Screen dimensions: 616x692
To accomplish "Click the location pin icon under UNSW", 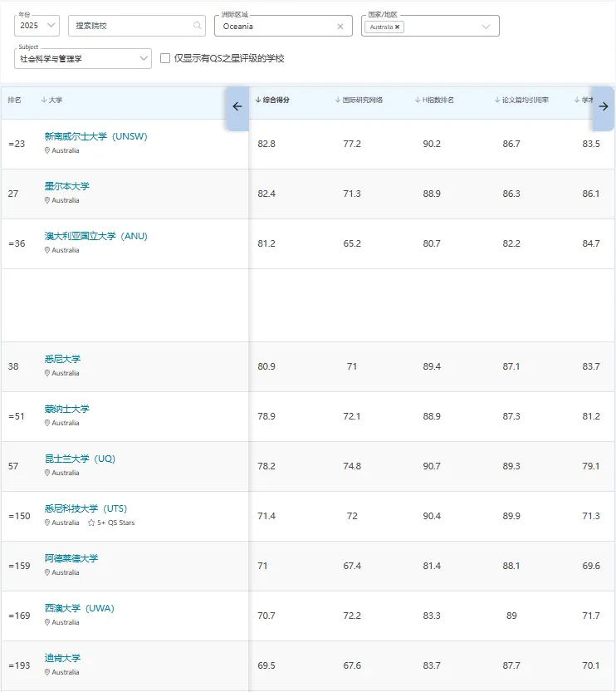I will pyautogui.click(x=47, y=150).
